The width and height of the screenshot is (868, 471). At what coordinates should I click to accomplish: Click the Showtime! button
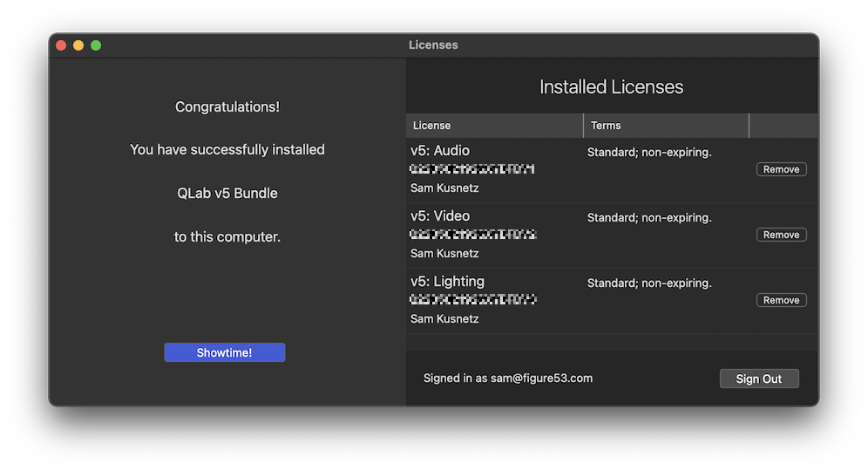coord(224,352)
